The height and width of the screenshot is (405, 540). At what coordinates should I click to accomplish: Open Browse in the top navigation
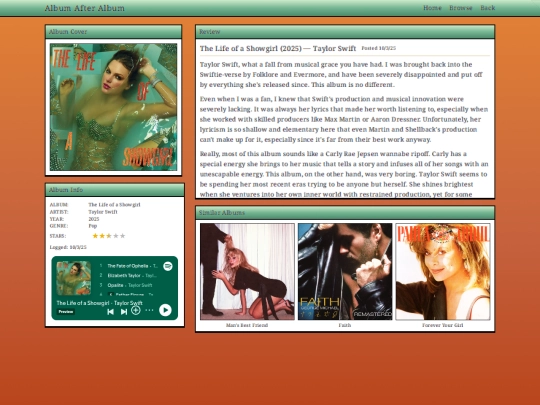461,8
